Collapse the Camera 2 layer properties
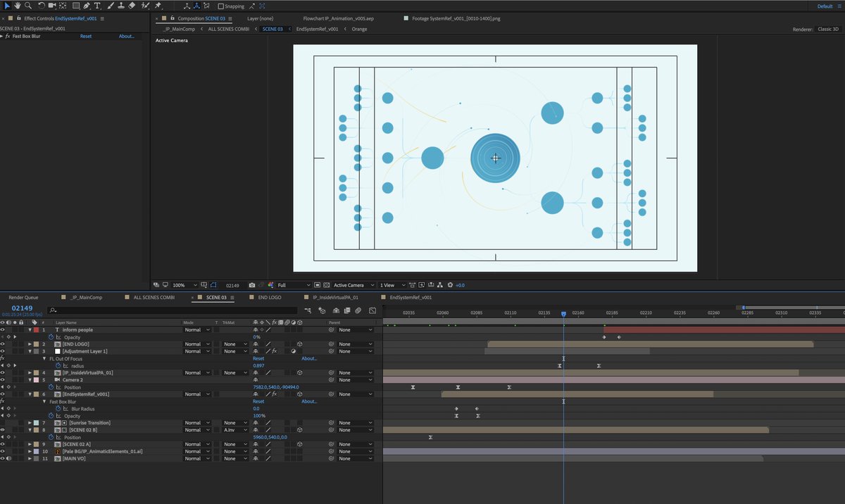This screenshot has width=845, height=504. (30, 380)
